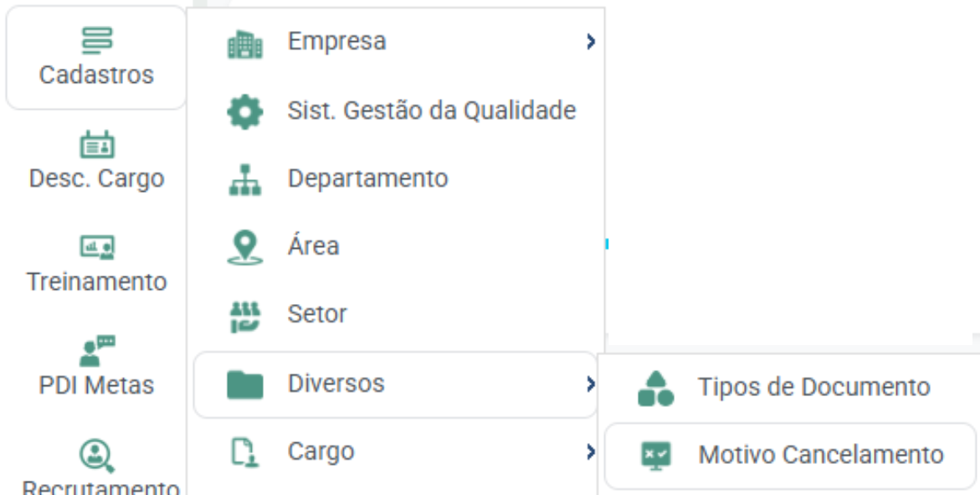Click the Empresa building icon

[x=245, y=44]
